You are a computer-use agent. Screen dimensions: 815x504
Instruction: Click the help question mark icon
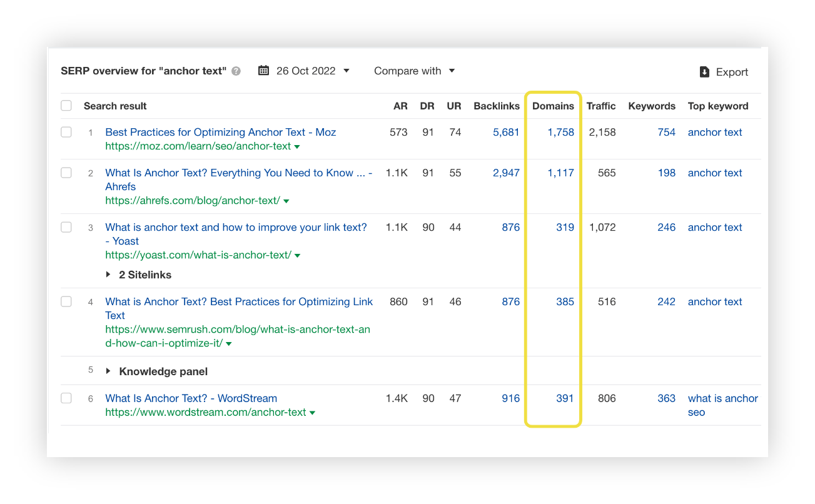click(x=236, y=71)
